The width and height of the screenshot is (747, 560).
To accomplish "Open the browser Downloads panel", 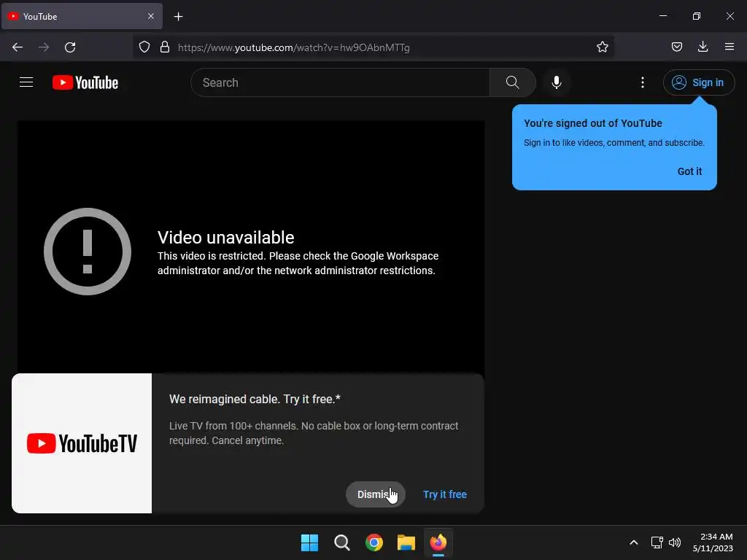I will 703,47.
